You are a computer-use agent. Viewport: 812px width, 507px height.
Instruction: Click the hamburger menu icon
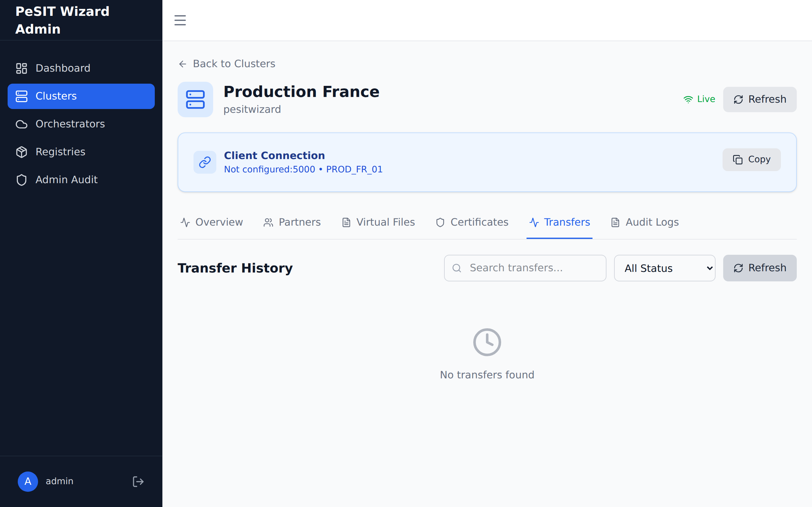(180, 20)
